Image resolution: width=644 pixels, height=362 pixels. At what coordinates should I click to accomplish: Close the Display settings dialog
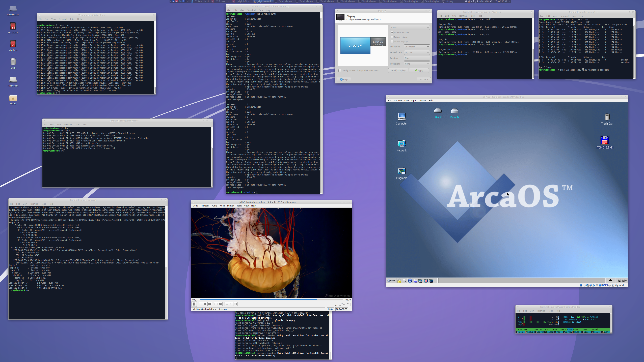(x=423, y=79)
